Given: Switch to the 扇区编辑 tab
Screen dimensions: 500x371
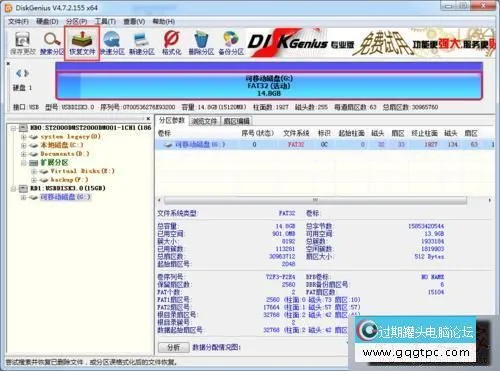Looking at the screenshot, I should click(236, 121).
